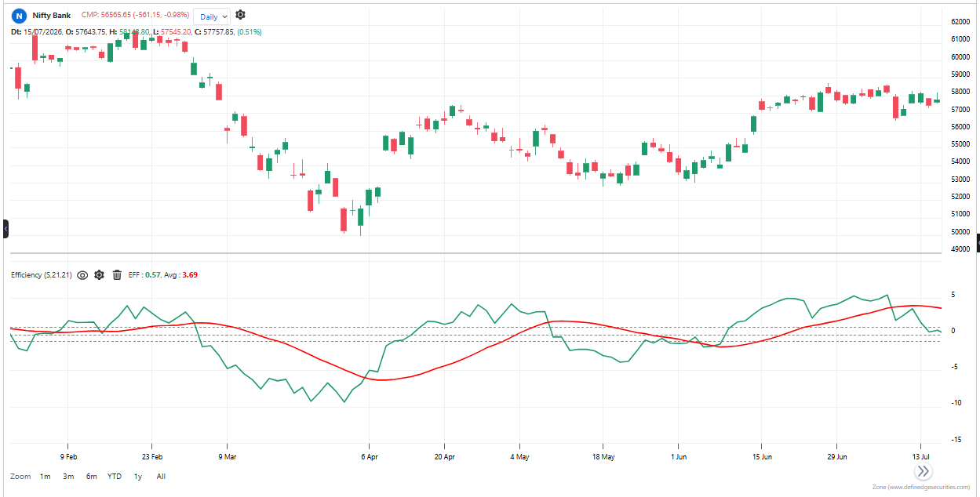
Task: Set zoom range to All
Action: [161, 477]
